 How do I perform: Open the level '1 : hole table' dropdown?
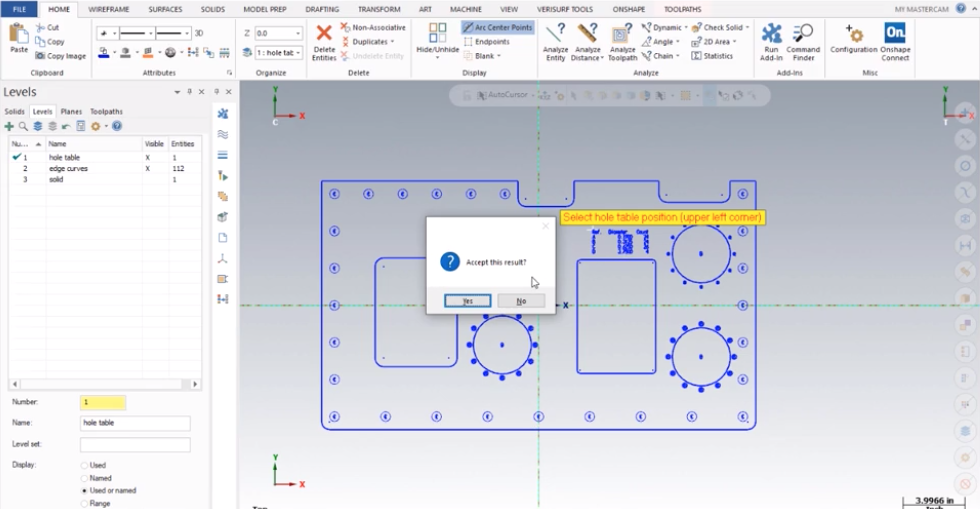[x=298, y=53]
